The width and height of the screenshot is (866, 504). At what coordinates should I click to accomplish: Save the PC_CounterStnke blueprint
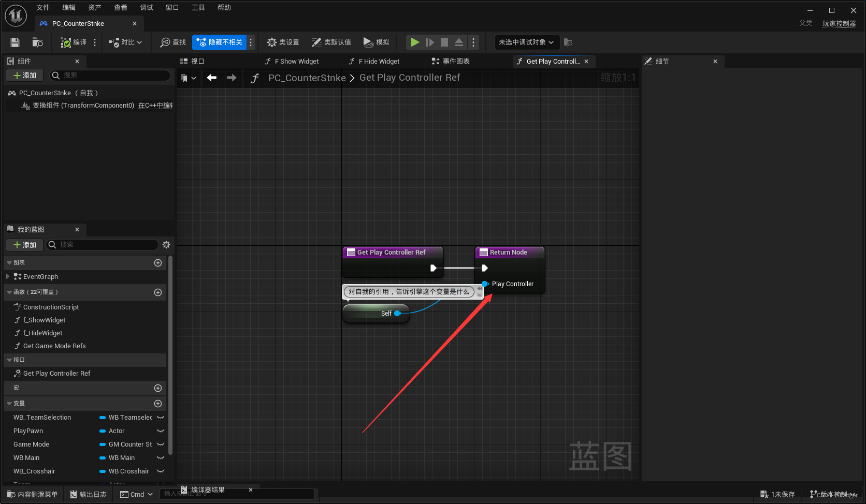(15, 42)
